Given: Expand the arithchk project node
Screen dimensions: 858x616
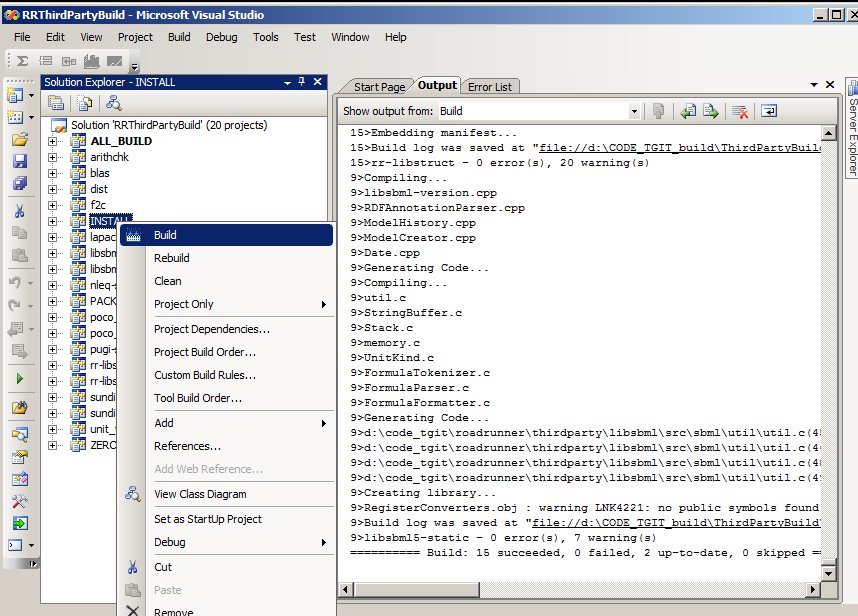Looking at the screenshot, I should click(x=53, y=157).
